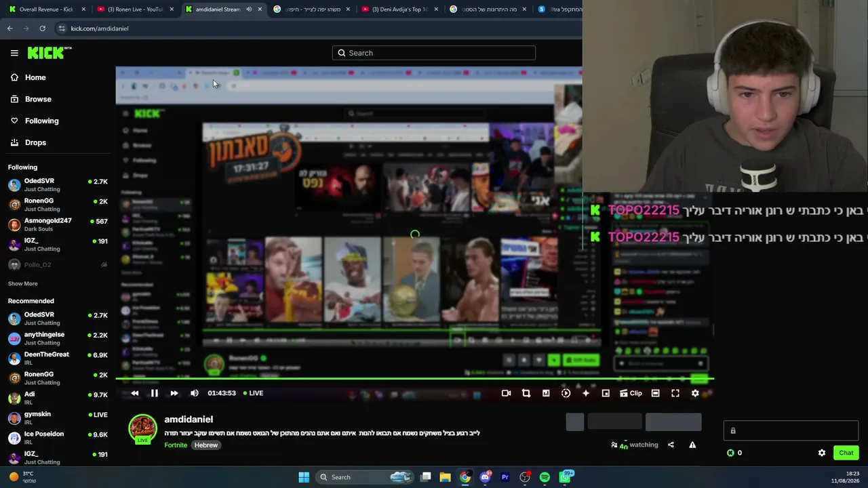Create a Clip of the stream
This screenshot has height=488, width=868.
[631, 393]
